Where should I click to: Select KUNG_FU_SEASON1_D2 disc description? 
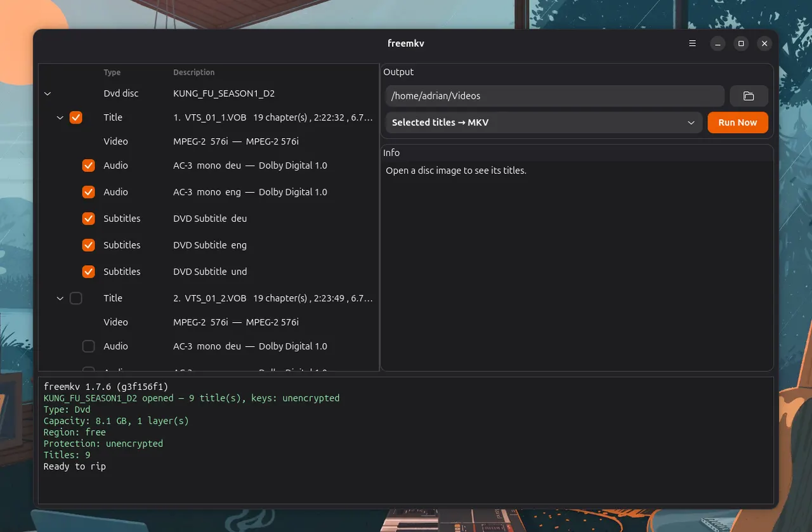click(224, 93)
